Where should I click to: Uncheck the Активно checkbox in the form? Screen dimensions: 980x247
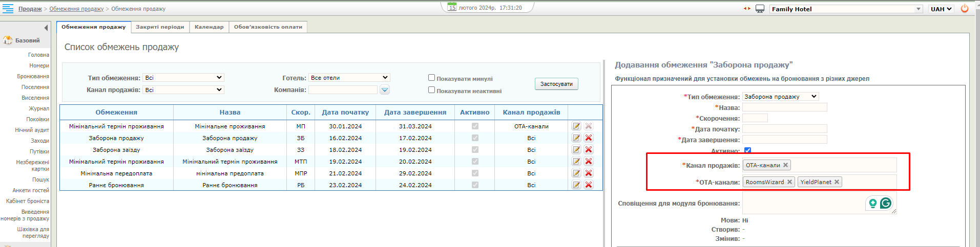click(747, 150)
